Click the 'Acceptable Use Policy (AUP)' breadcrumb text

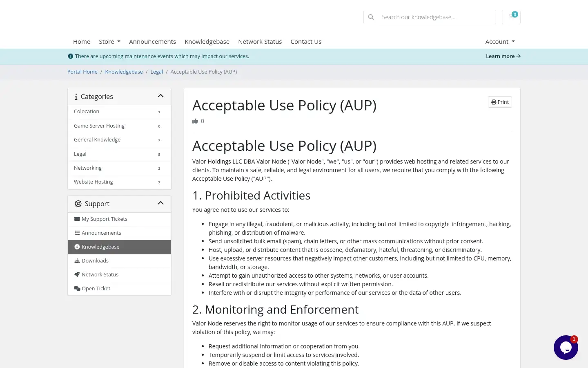click(x=204, y=72)
